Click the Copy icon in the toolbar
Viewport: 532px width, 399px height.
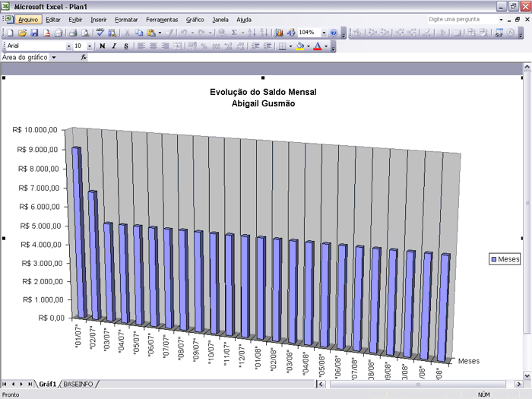pos(140,33)
